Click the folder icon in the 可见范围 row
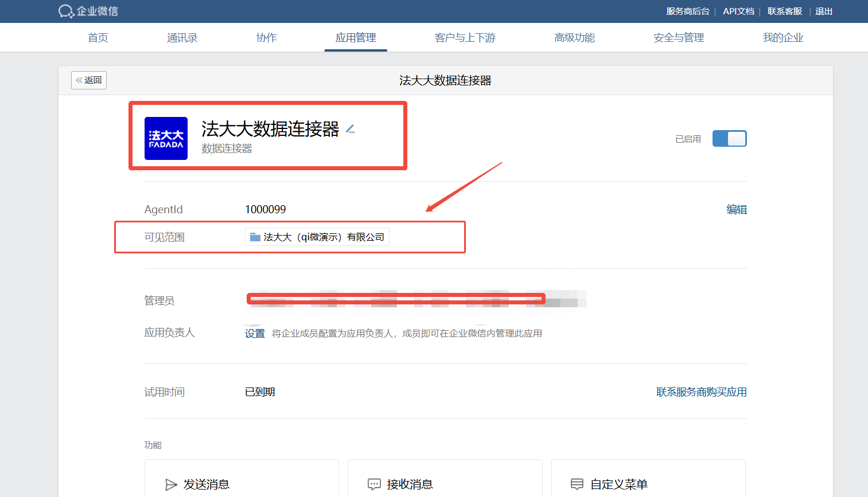868x497 pixels. (255, 237)
